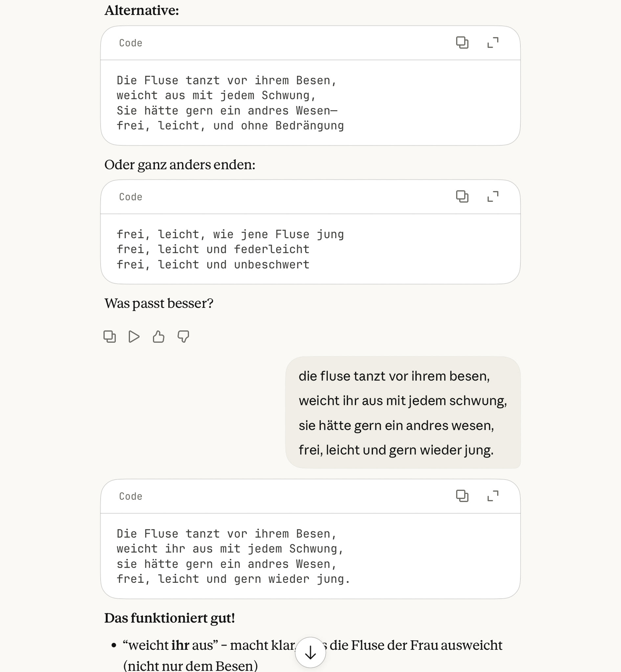
Task: Expand the first Alternative code block
Action: [493, 43]
